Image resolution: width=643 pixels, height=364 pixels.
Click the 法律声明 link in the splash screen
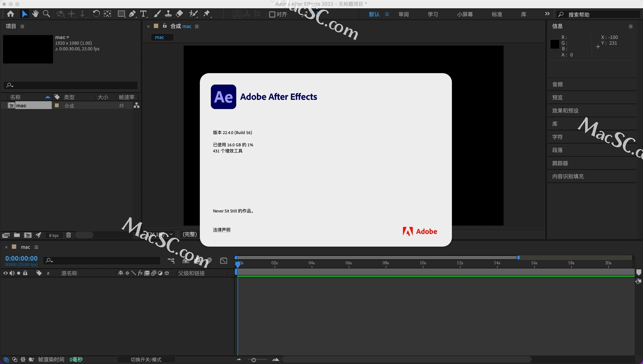[221, 230]
